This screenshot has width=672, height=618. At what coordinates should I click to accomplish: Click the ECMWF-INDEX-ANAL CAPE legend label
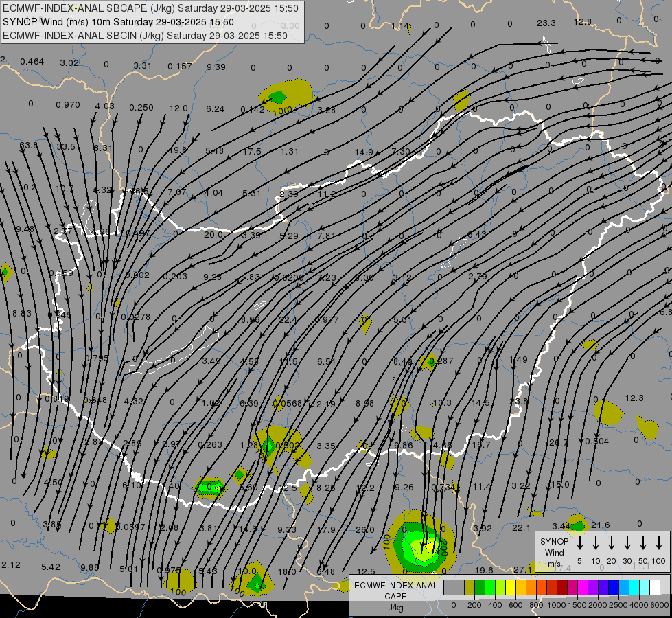click(395, 591)
